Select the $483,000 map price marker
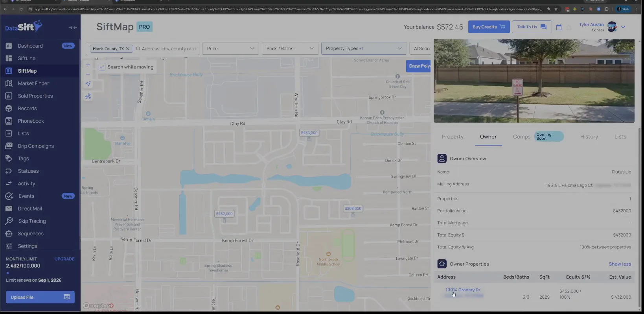Viewport: 644px width, 314px height. [309, 133]
